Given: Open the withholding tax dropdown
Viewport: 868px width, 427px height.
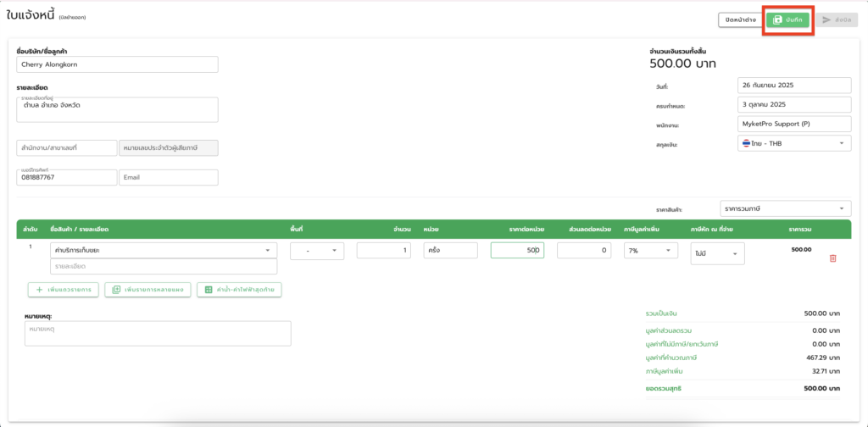Looking at the screenshot, I should click(x=717, y=252).
